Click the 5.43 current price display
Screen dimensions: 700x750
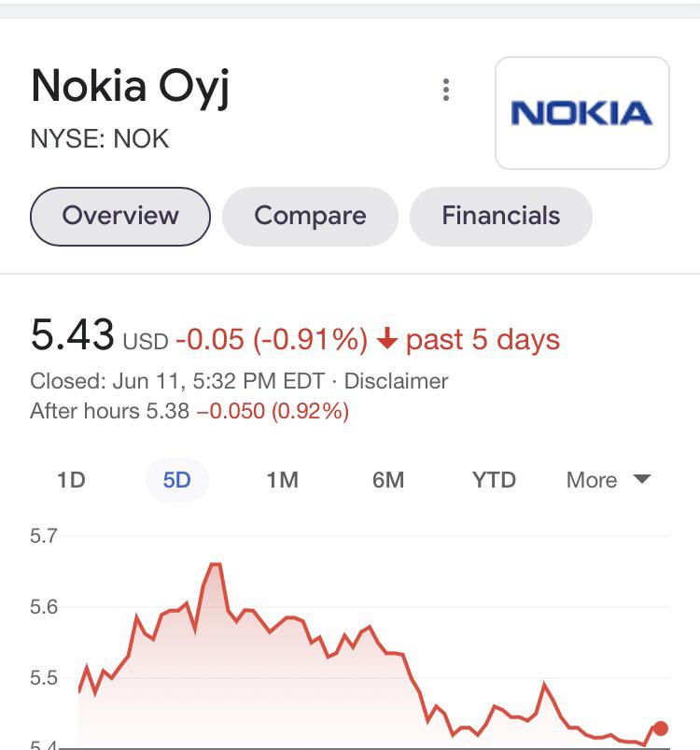(x=73, y=336)
